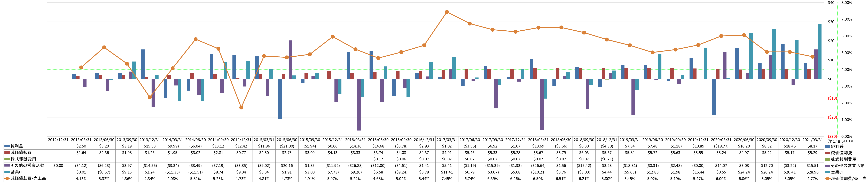Click blue negative 純利益 bar for 2020/03/31
868x182 pixels.
714,97
